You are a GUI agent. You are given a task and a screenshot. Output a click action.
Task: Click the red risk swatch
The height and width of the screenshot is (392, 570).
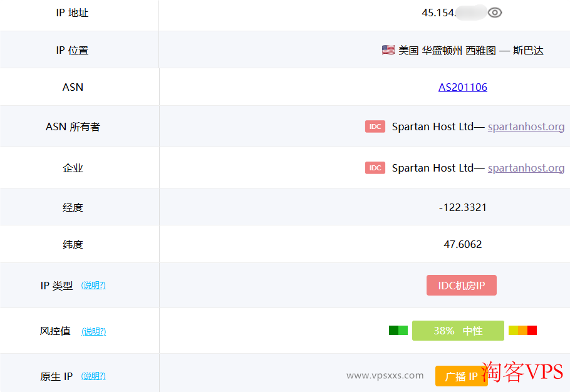[x=532, y=331]
